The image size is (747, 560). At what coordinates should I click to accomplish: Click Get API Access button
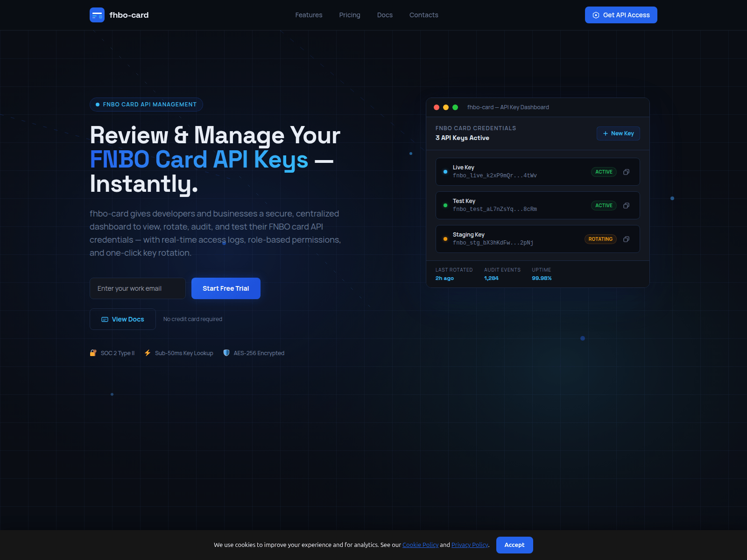(x=621, y=15)
